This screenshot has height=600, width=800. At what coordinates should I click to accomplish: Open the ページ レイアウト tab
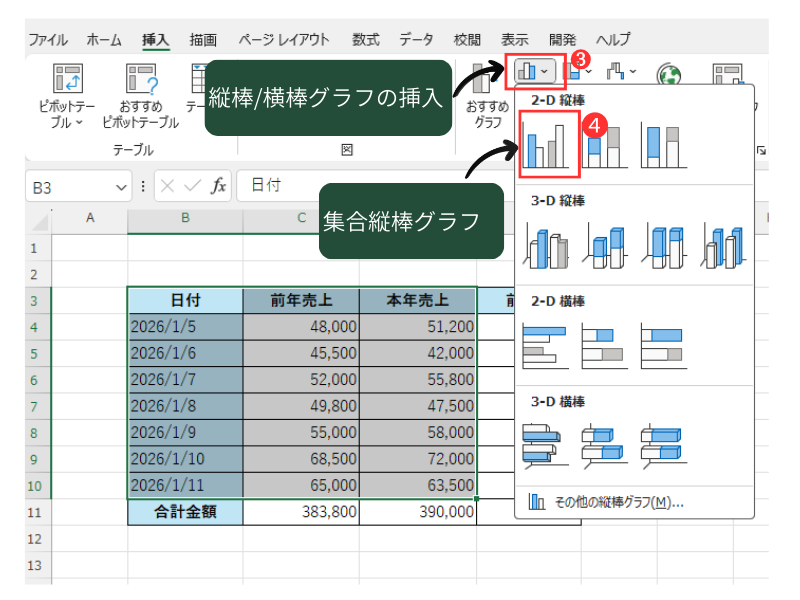(x=284, y=40)
